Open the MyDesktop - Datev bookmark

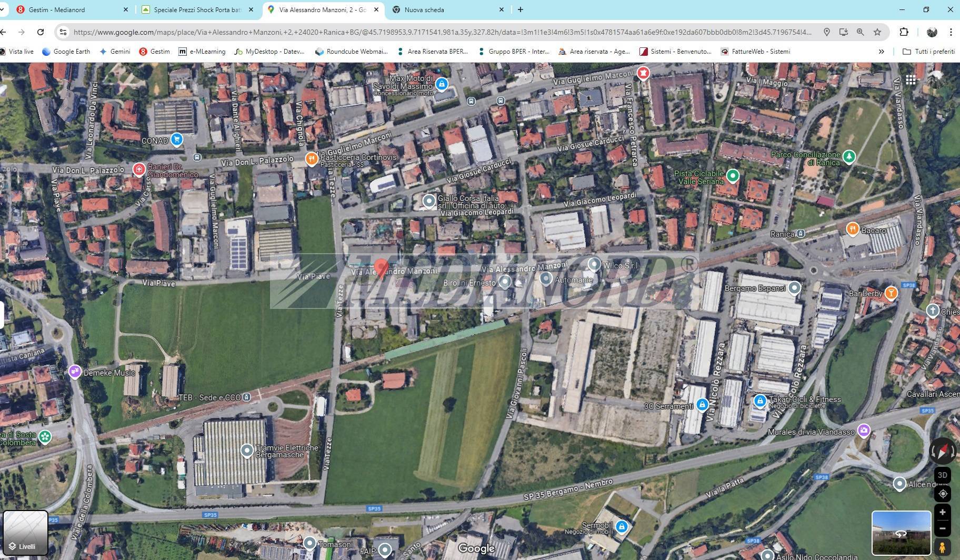(x=269, y=52)
